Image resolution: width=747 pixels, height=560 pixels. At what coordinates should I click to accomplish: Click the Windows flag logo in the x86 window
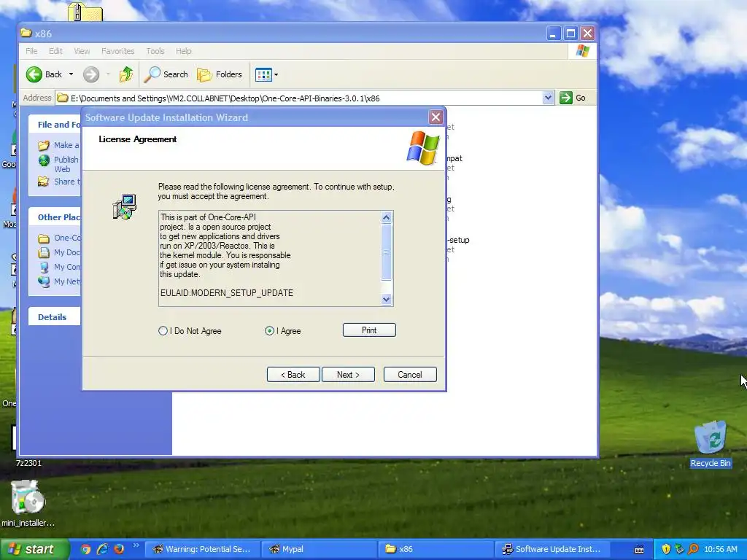tap(582, 51)
